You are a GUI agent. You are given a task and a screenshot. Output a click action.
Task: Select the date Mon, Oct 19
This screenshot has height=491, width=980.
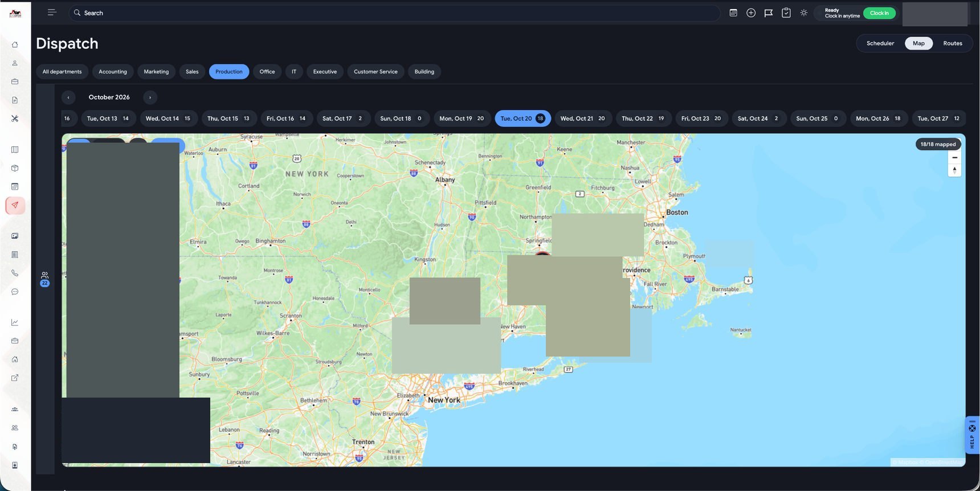pyautogui.click(x=462, y=118)
